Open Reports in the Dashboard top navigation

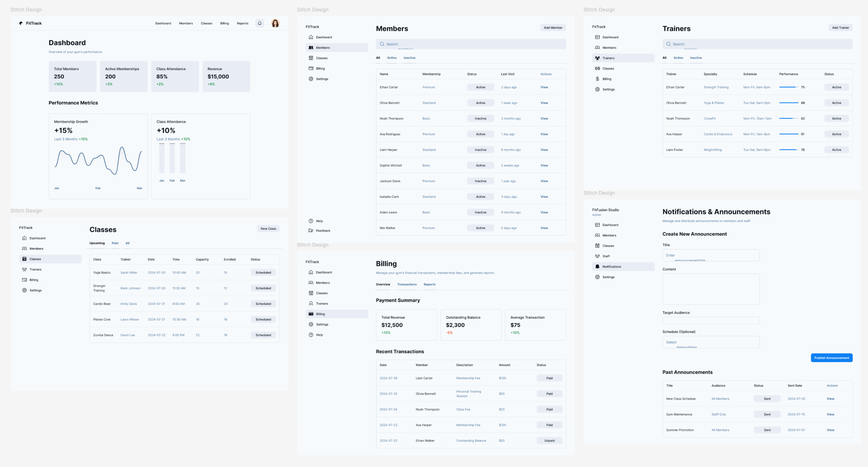pyautogui.click(x=242, y=23)
